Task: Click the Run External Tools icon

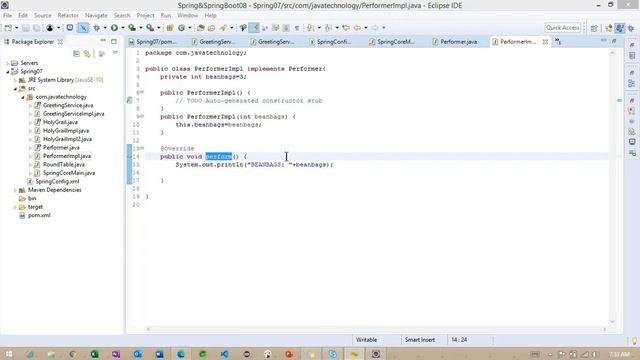Action: (150, 28)
